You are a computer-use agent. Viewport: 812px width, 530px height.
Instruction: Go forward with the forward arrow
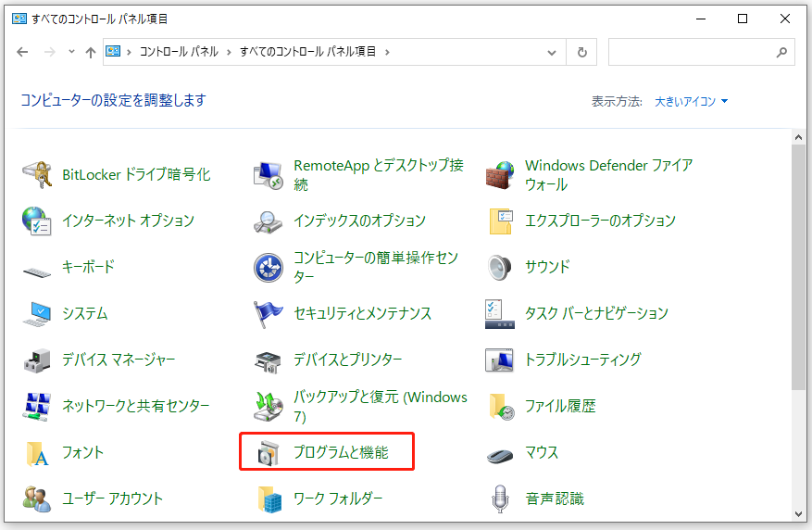click(50, 52)
